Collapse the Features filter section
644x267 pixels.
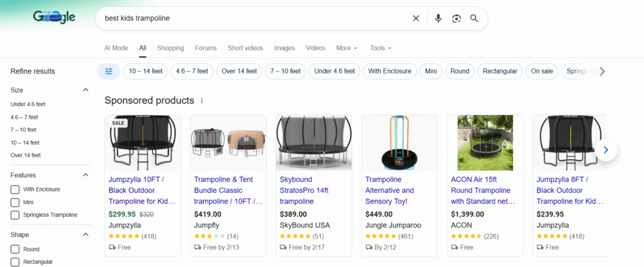(x=86, y=175)
